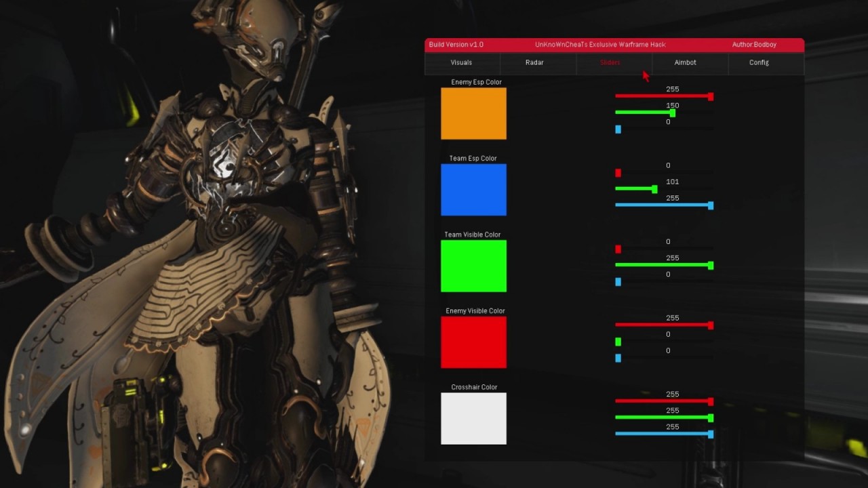Open the Aimbot tab
This screenshot has width=868, height=488.
click(x=686, y=62)
